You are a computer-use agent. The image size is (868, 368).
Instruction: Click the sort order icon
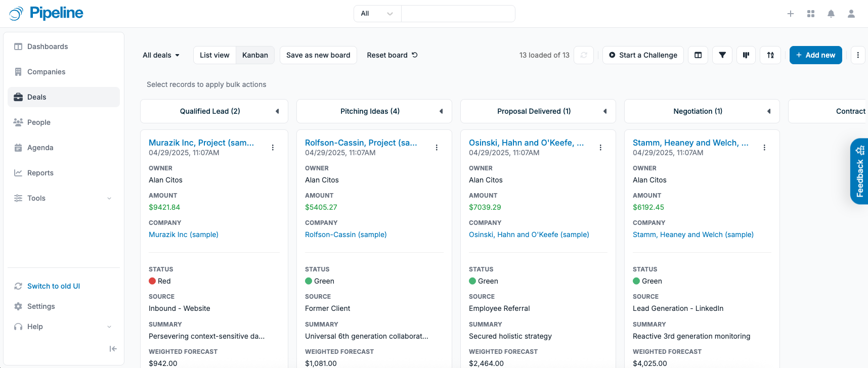770,55
